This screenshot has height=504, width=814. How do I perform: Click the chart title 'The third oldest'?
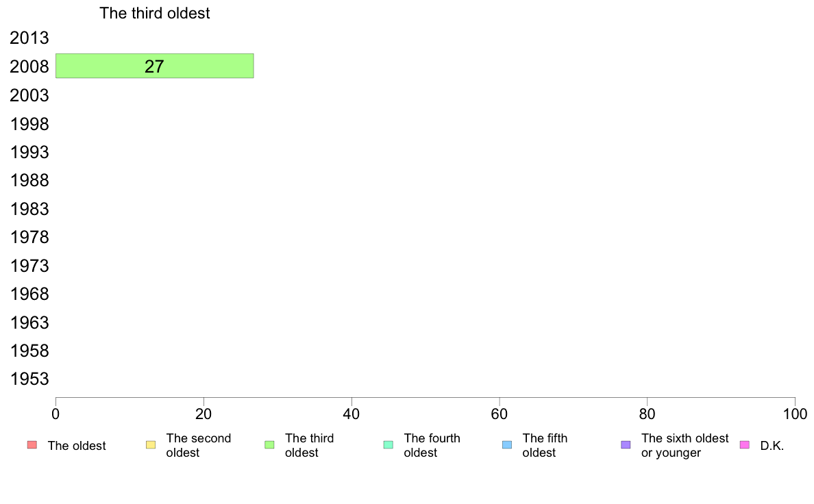point(155,13)
